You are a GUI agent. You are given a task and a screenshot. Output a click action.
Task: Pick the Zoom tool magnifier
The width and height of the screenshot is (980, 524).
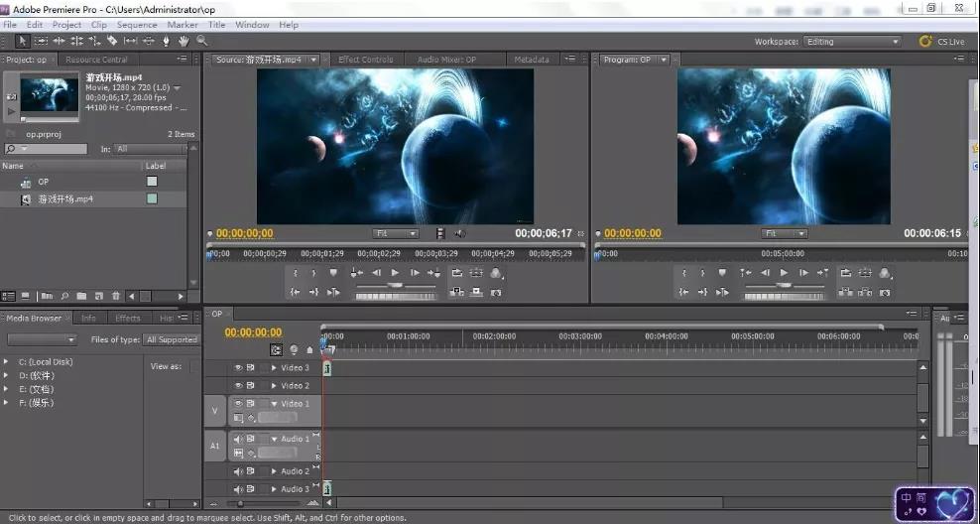click(201, 41)
